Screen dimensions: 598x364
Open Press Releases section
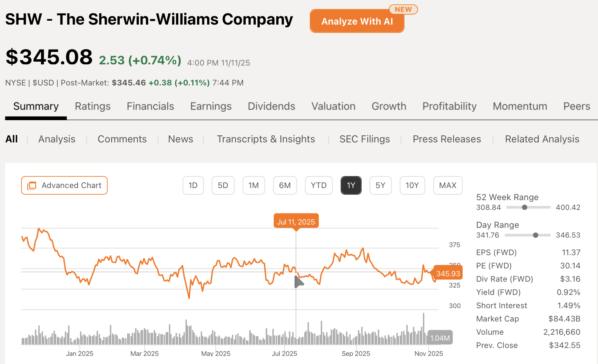click(447, 139)
